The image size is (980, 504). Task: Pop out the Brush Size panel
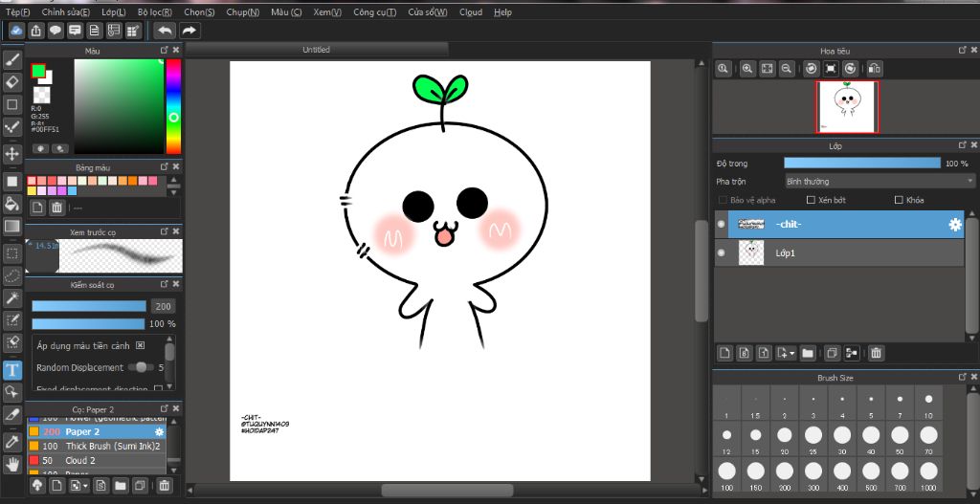(x=963, y=377)
